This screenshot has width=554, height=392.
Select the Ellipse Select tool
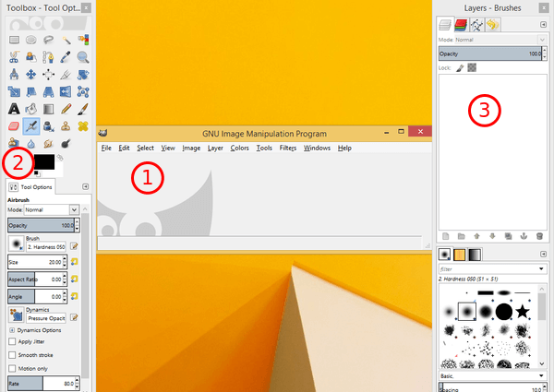click(31, 40)
